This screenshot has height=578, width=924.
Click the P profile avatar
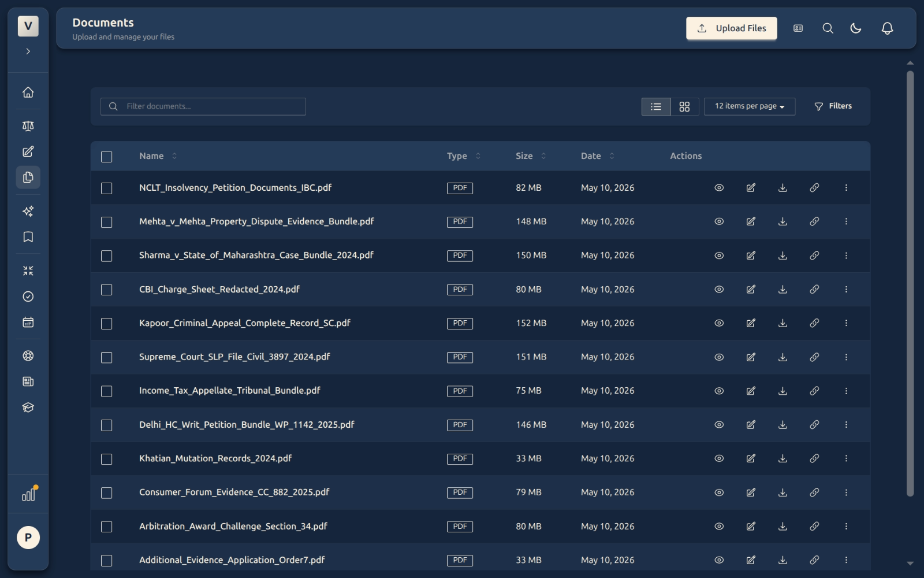point(28,538)
